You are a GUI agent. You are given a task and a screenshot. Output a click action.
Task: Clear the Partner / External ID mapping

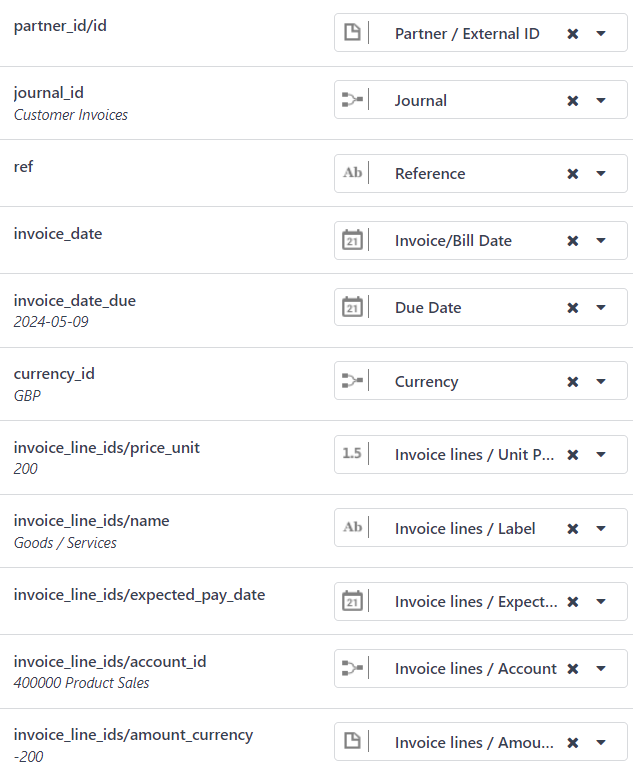coord(573,34)
